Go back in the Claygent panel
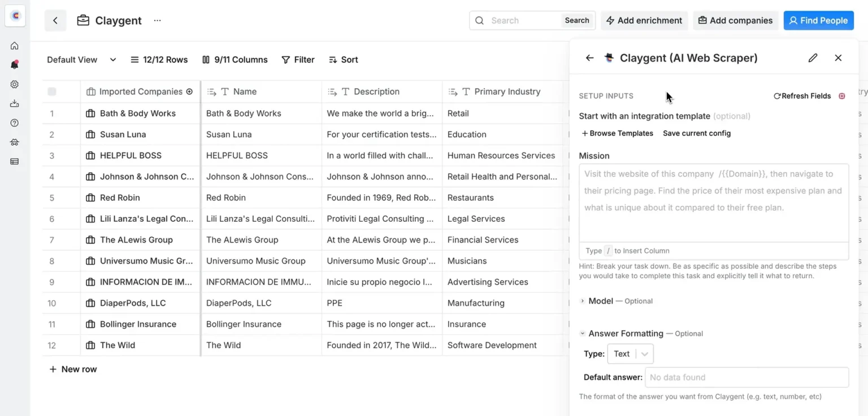 tap(589, 58)
